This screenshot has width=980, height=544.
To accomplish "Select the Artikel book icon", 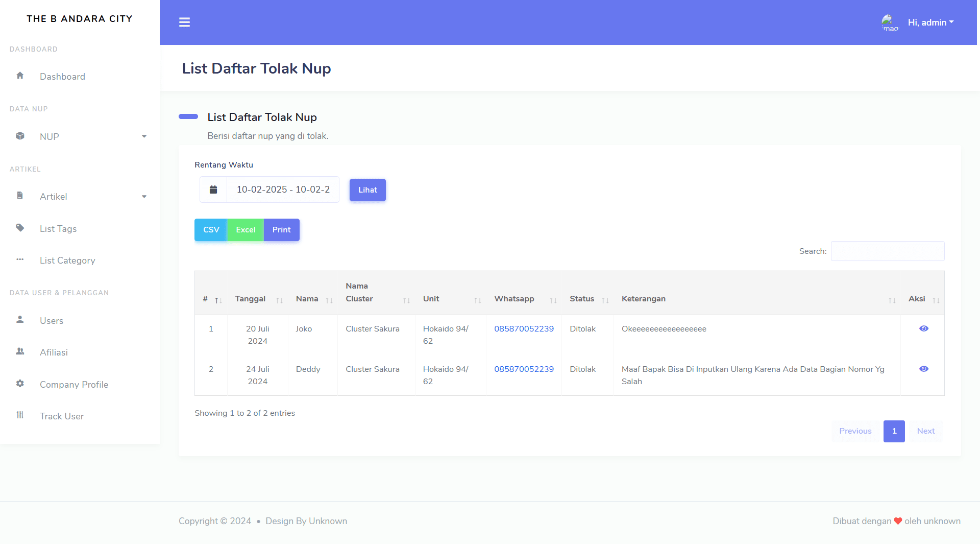I will click(20, 196).
